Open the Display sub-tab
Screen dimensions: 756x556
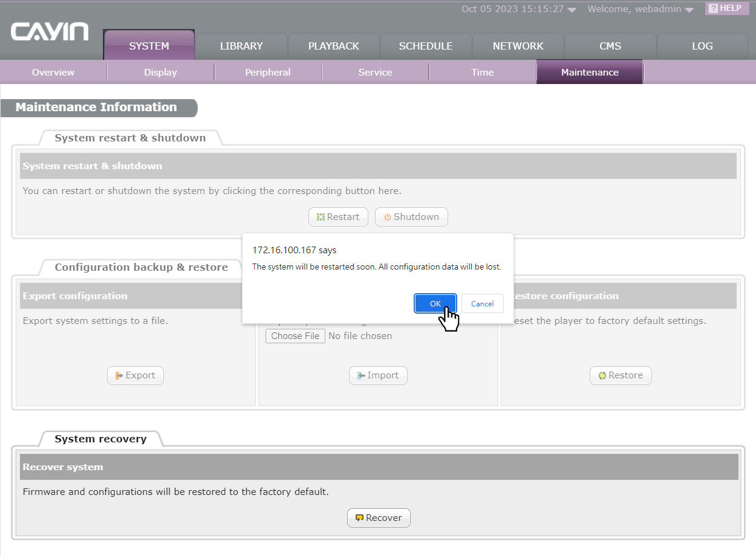click(161, 72)
